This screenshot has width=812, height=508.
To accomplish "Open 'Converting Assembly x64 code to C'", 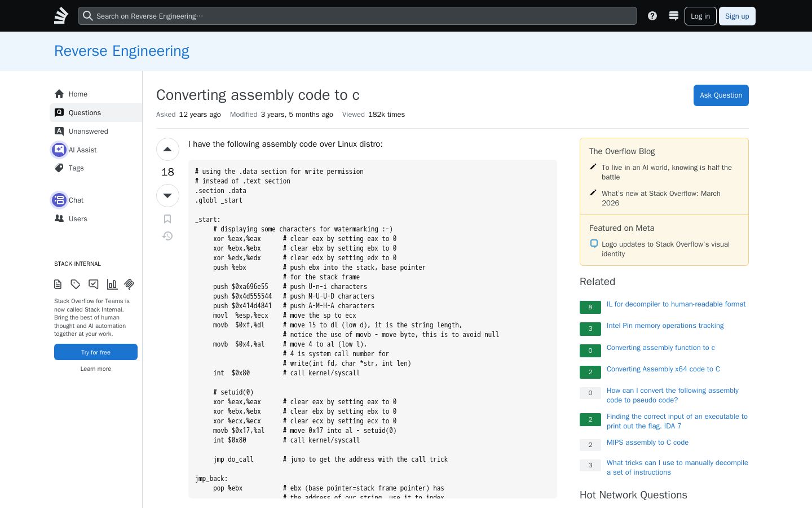I will click(x=663, y=369).
